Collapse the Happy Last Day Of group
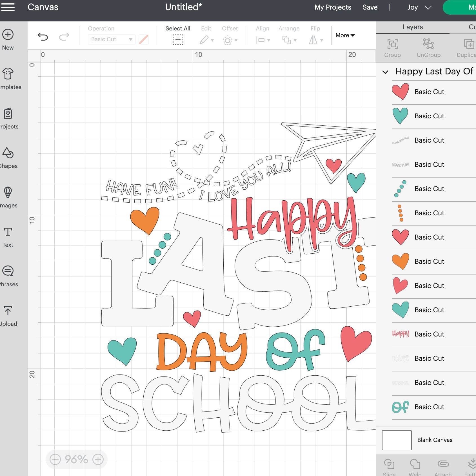 (386, 72)
